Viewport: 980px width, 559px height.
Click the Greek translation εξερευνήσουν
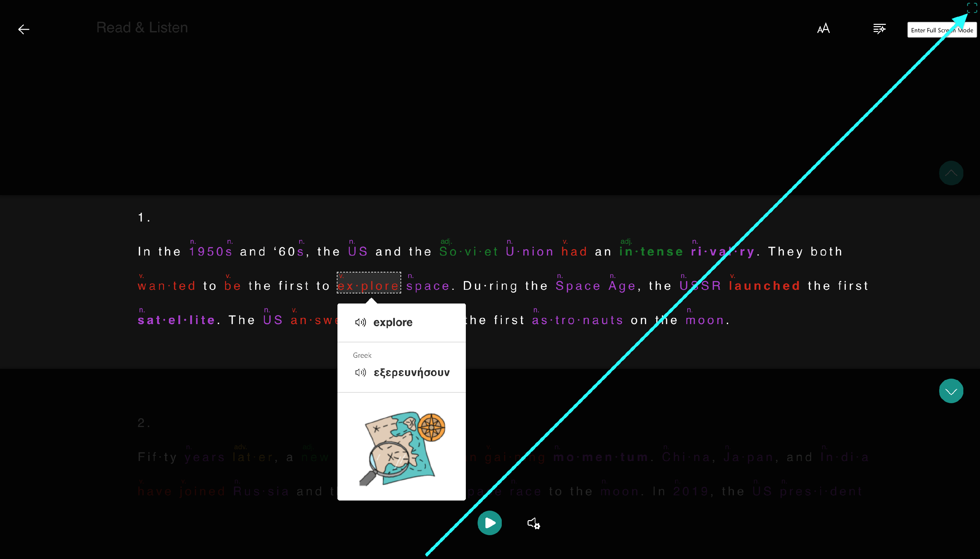412,372
